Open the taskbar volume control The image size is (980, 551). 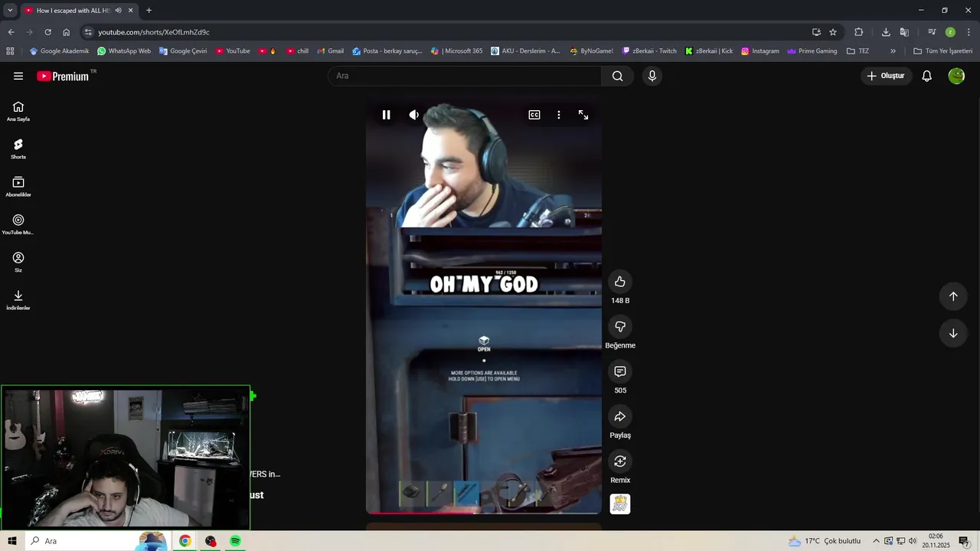coord(913,541)
